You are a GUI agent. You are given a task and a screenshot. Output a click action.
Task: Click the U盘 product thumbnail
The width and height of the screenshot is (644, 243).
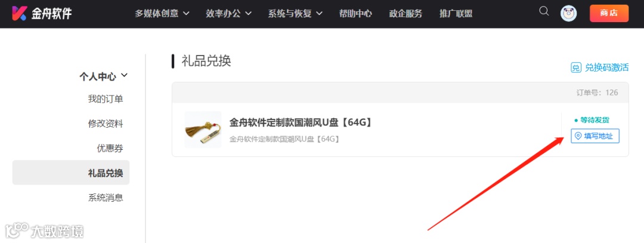(203, 130)
